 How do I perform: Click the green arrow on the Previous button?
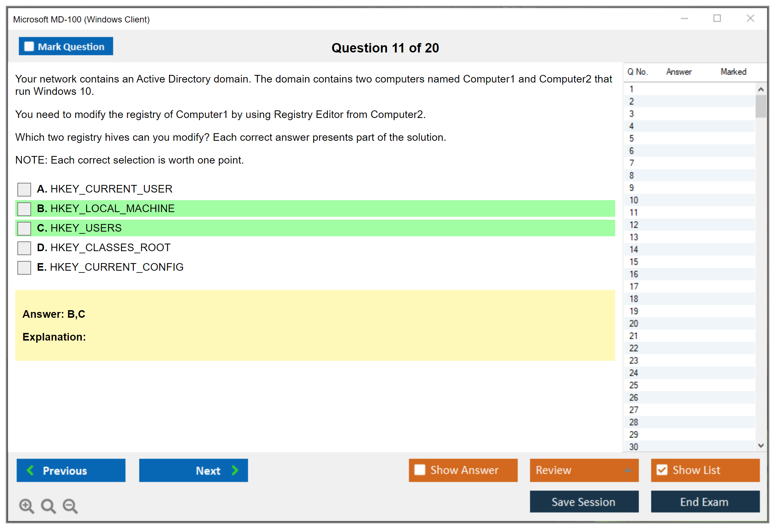pos(30,470)
